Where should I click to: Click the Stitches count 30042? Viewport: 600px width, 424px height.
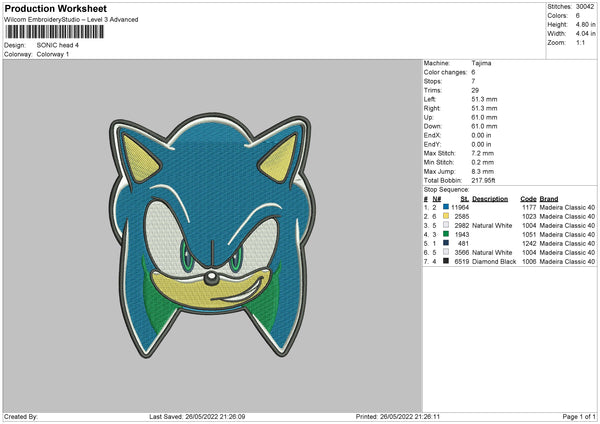tap(586, 7)
